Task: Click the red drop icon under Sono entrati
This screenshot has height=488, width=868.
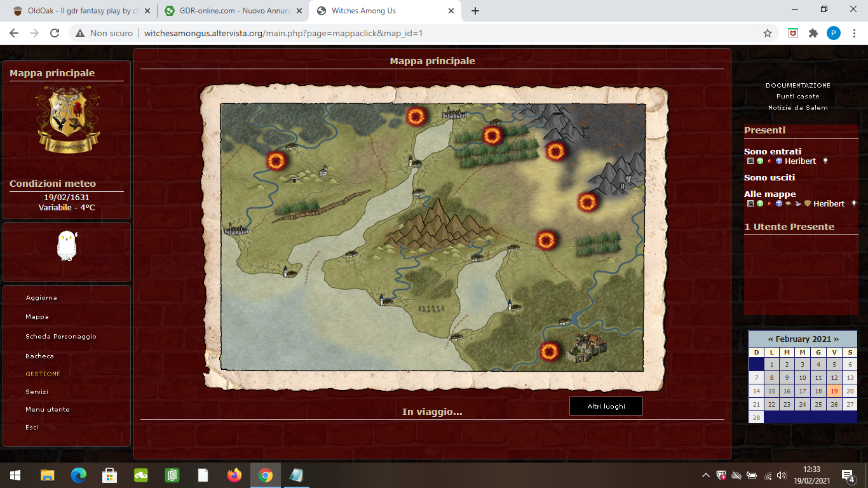Action: point(770,161)
